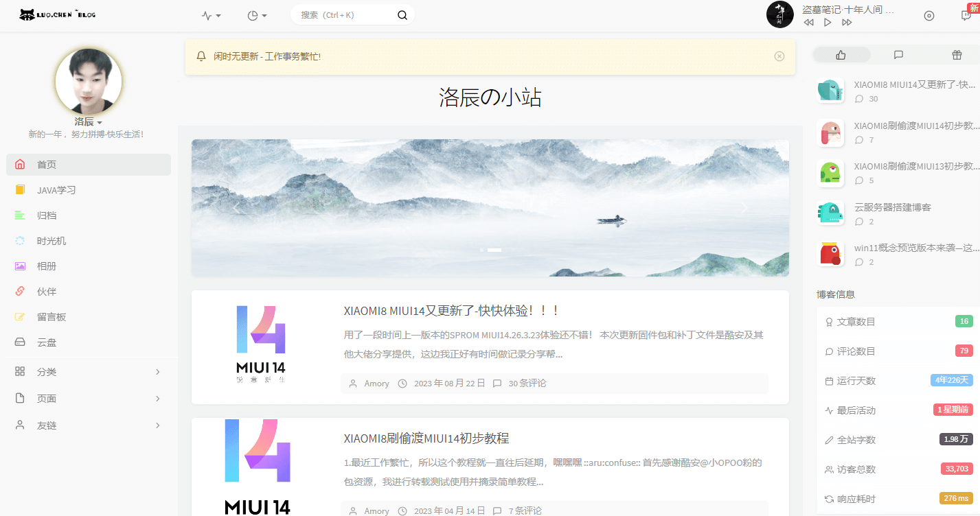Image resolution: width=980 pixels, height=516 pixels.
Task: Go to 首页 in sidebar
Action: pyautogui.click(x=89, y=165)
